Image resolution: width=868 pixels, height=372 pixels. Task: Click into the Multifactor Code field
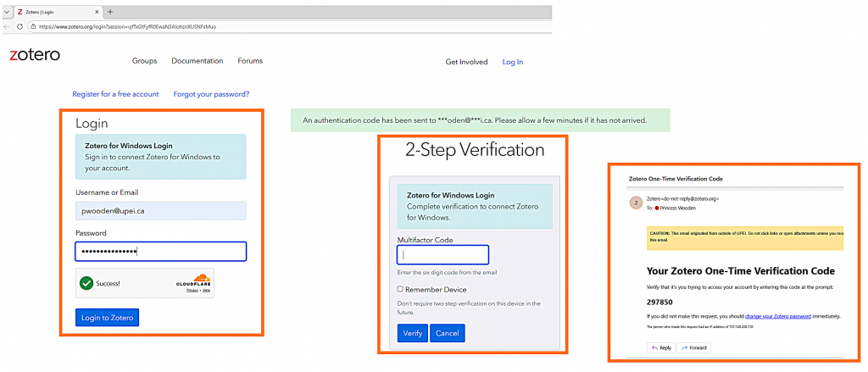tap(442, 254)
